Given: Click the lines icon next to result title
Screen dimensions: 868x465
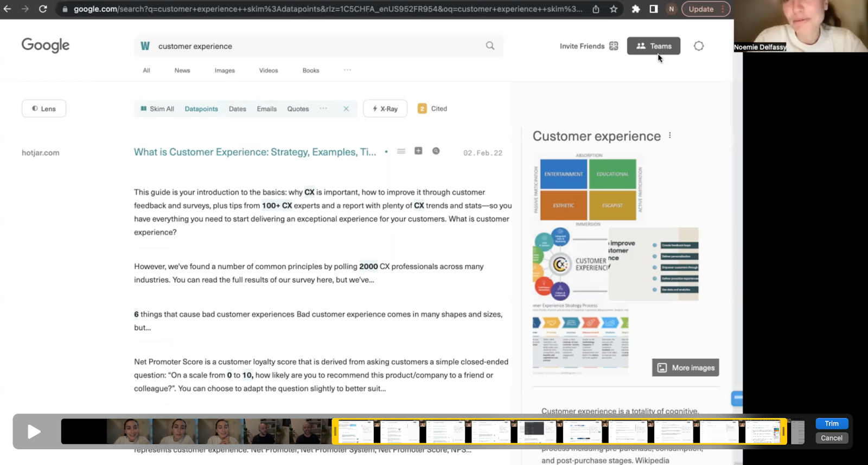Looking at the screenshot, I should 401,151.
